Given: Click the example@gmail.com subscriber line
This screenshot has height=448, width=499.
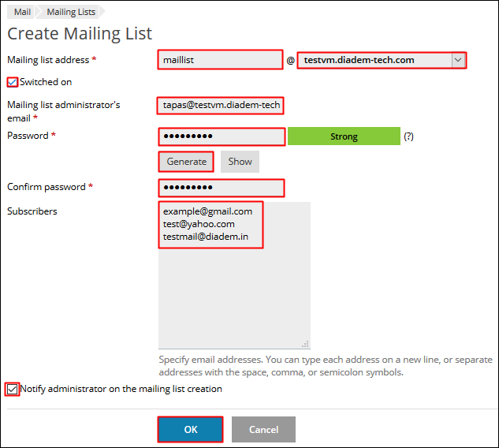Looking at the screenshot, I should point(207,211).
